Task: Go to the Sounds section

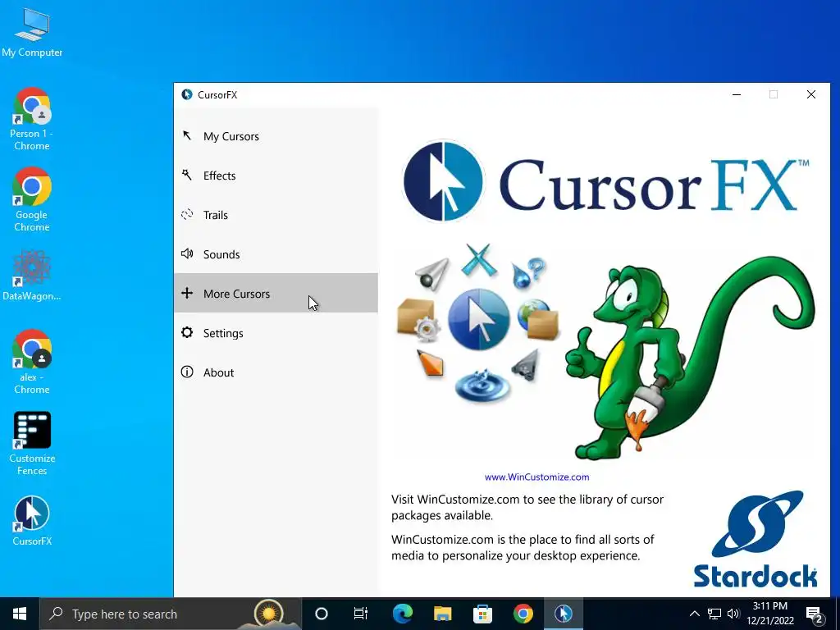Action: (276, 254)
